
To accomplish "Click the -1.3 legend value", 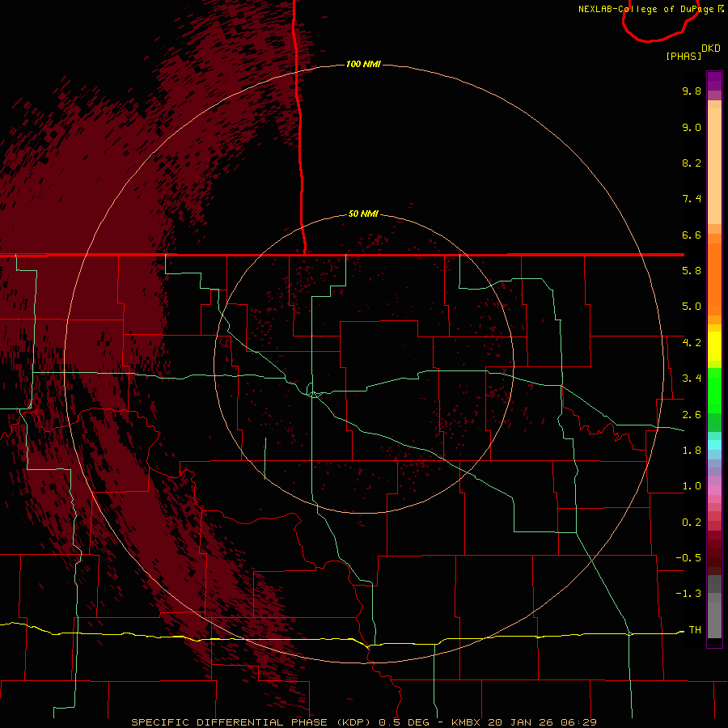I will [x=688, y=594].
